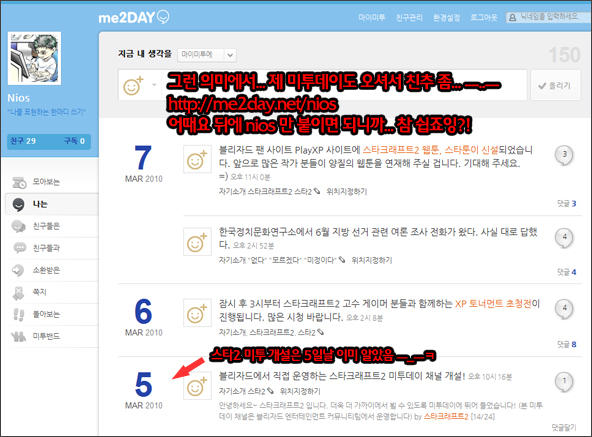Click 댓글달기 on the bottom post

[564, 428]
